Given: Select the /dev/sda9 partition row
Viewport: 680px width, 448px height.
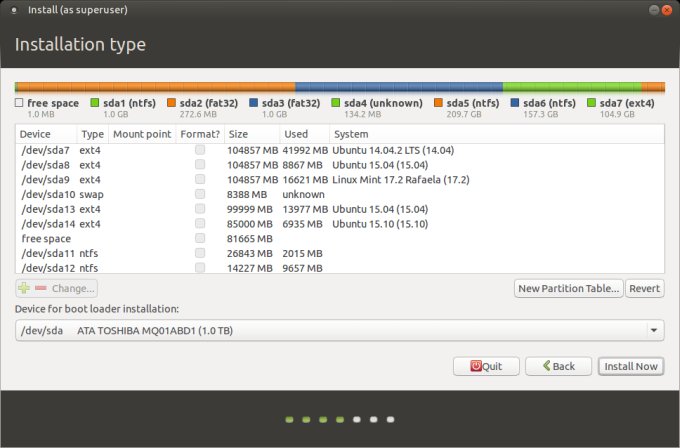Looking at the screenshot, I should point(340,180).
